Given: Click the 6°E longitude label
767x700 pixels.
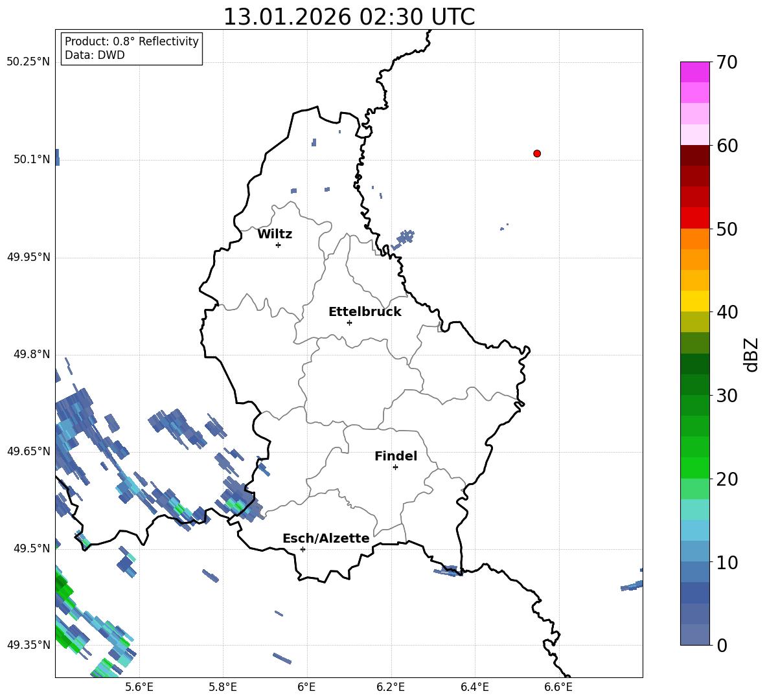Looking at the screenshot, I should 306,687.
